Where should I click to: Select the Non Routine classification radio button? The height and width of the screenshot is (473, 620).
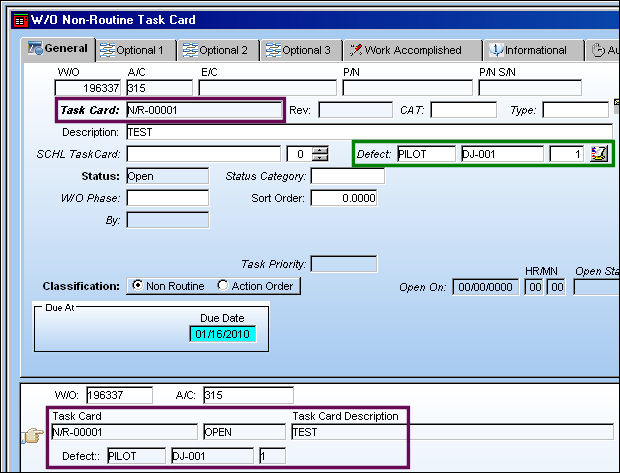click(138, 285)
